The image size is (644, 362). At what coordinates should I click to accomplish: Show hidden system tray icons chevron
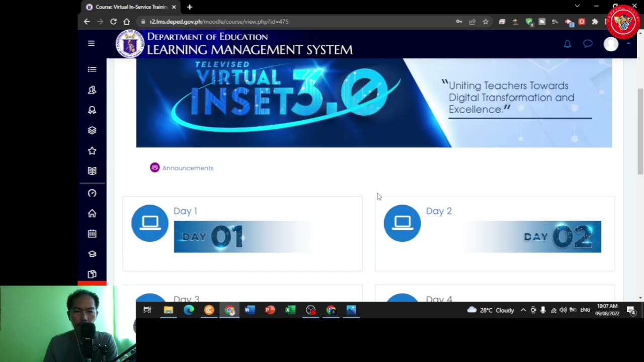coord(523,310)
